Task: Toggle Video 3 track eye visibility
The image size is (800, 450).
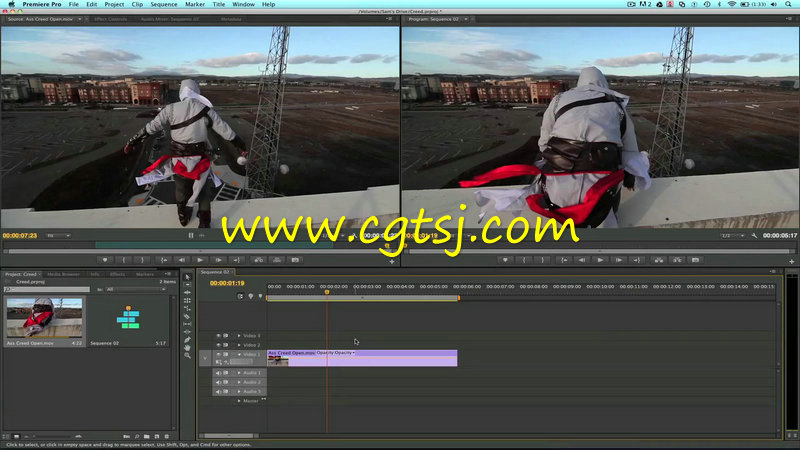Action: click(x=218, y=336)
